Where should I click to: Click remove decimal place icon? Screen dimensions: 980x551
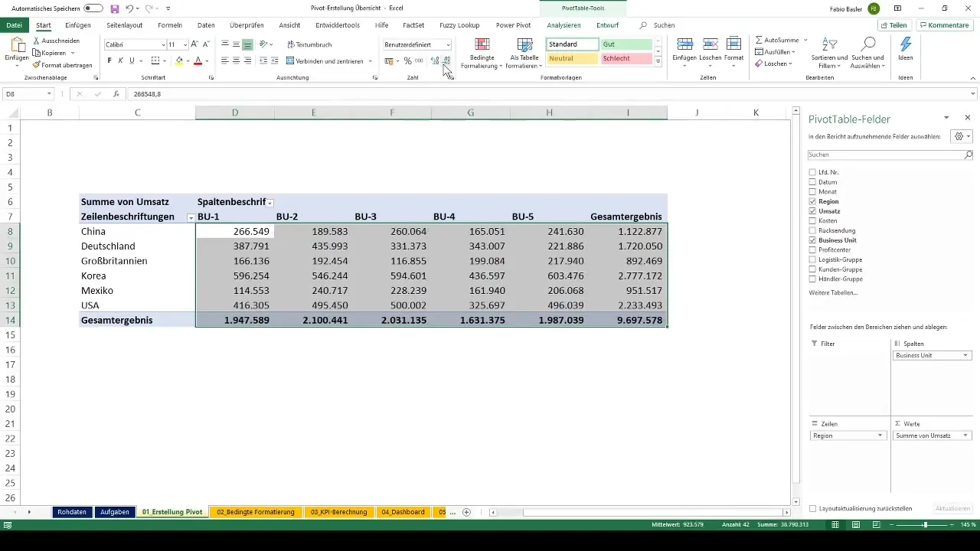point(446,60)
